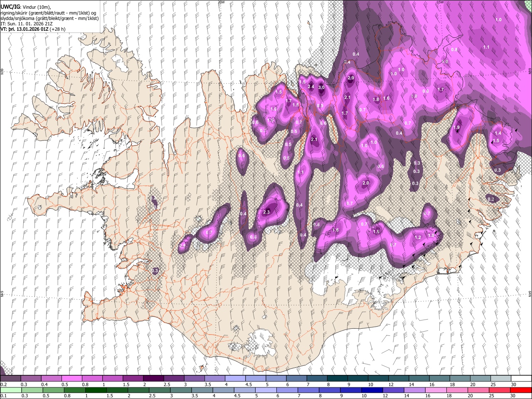The height and width of the screenshot is (399, 532).
Task: Click the 2.0 precipitation value on map
Action: tap(366, 183)
